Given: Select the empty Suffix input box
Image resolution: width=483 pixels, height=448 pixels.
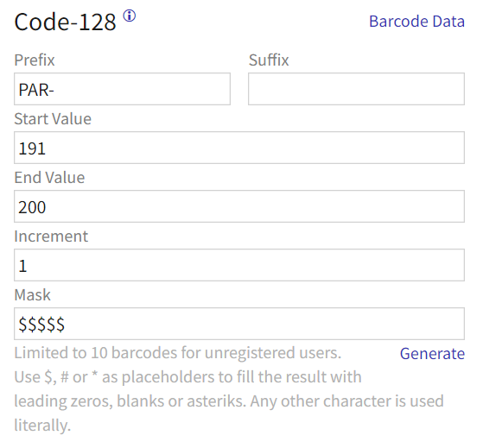Looking at the screenshot, I should (356, 89).
